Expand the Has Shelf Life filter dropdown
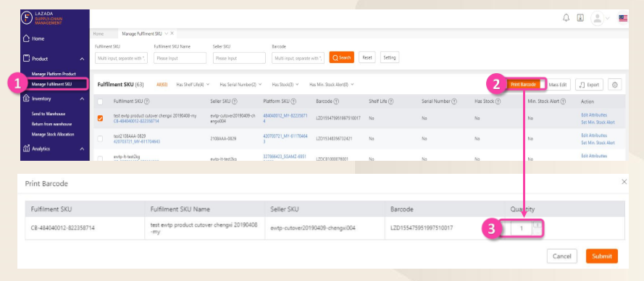The image size is (644, 281). [x=193, y=84]
